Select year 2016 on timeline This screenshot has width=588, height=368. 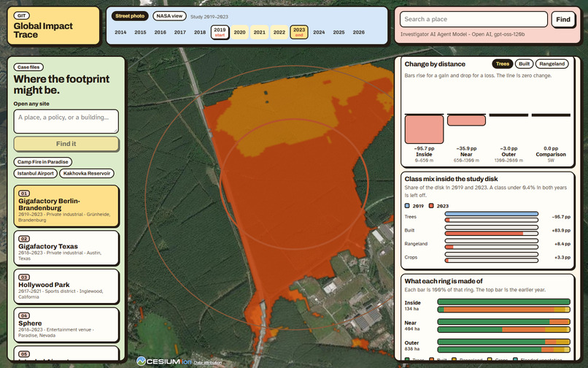160,32
